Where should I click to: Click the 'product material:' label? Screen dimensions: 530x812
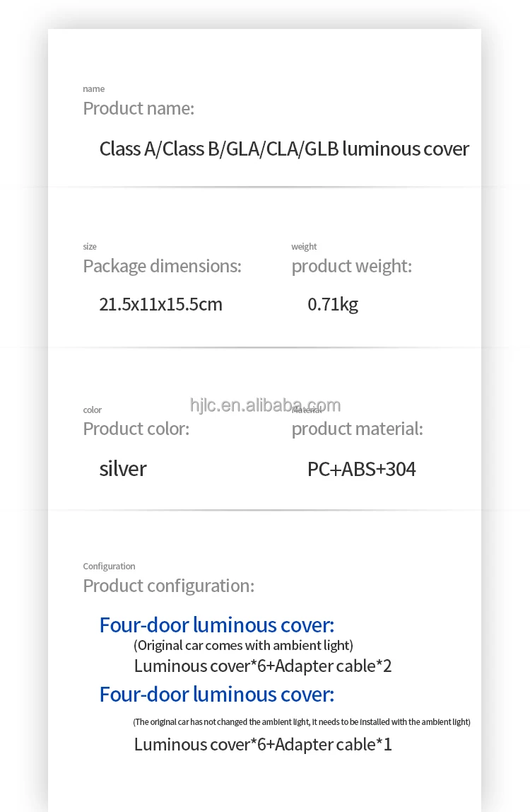[x=357, y=429]
